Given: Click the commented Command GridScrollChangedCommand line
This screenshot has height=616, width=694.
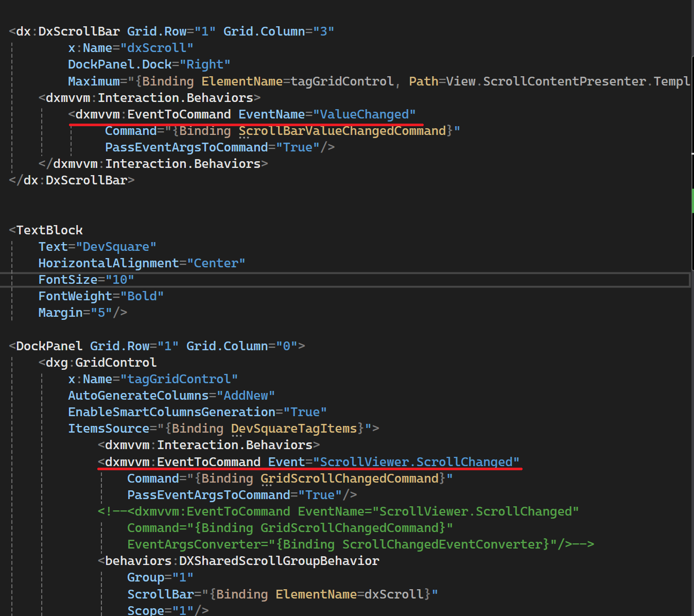Looking at the screenshot, I should click(x=290, y=528).
